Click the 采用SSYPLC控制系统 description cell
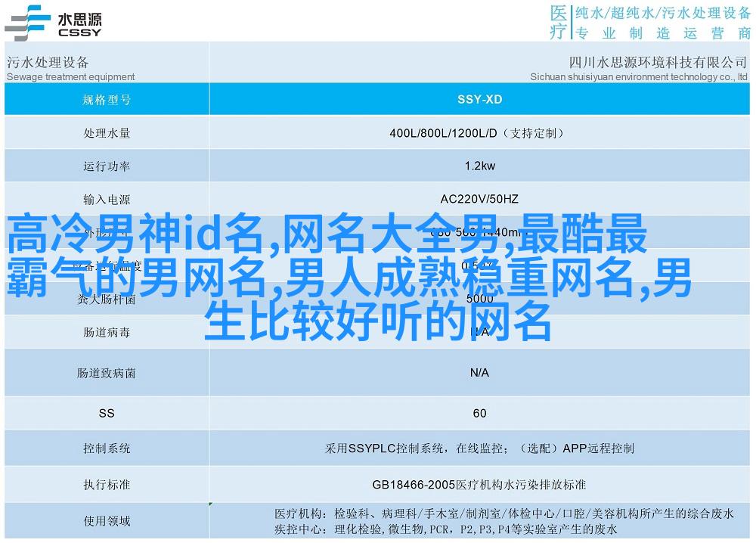Image resolution: width=756 pixels, height=543 pixels. click(480, 448)
